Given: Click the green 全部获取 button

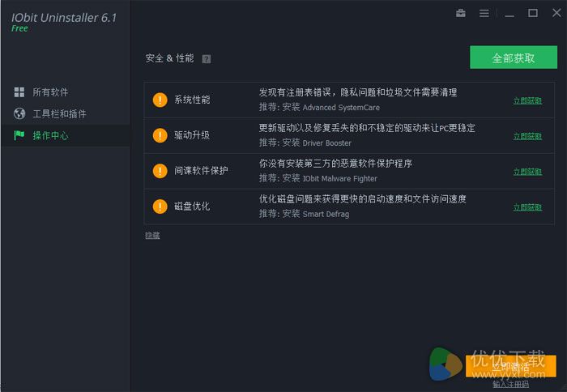Looking at the screenshot, I should pyautogui.click(x=514, y=58).
